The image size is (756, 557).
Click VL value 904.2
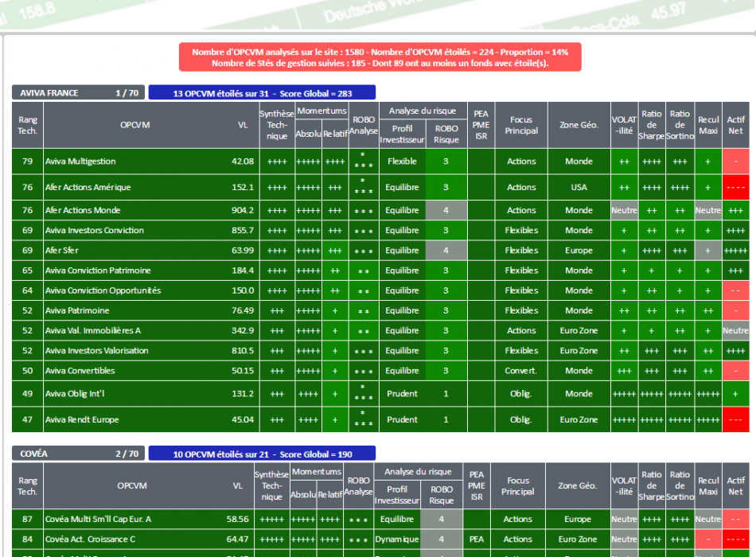[243, 210]
